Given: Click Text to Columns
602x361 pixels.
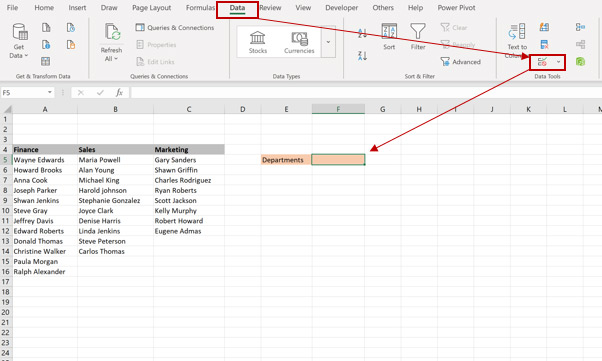Looking at the screenshot, I should click(517, 40).
